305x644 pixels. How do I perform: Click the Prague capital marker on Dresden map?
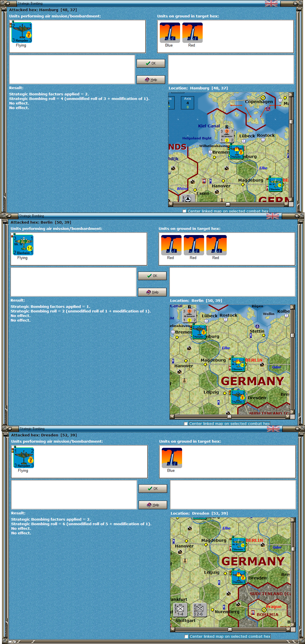(264, 610)
